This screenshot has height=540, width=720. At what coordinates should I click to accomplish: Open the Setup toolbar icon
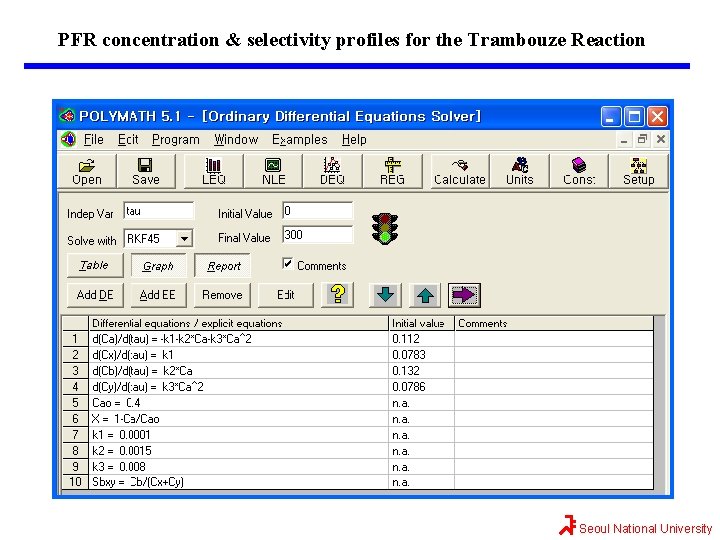point(638,171)
